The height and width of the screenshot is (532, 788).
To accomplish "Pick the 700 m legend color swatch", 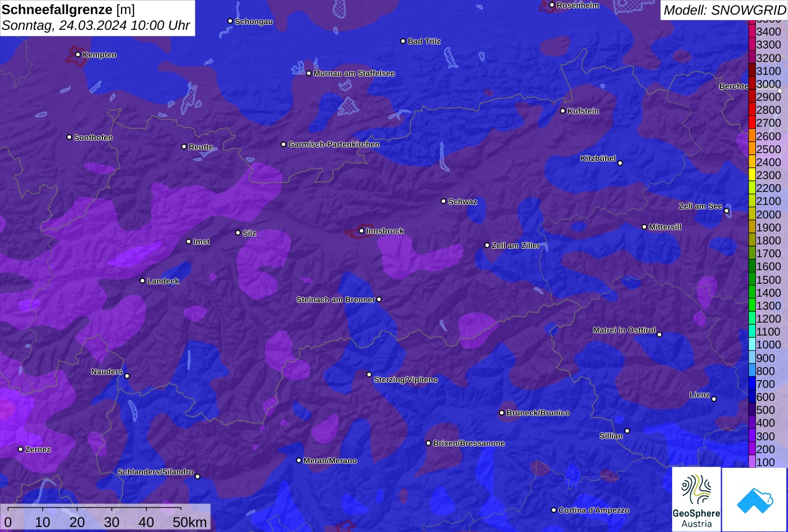I will (752, 384).
